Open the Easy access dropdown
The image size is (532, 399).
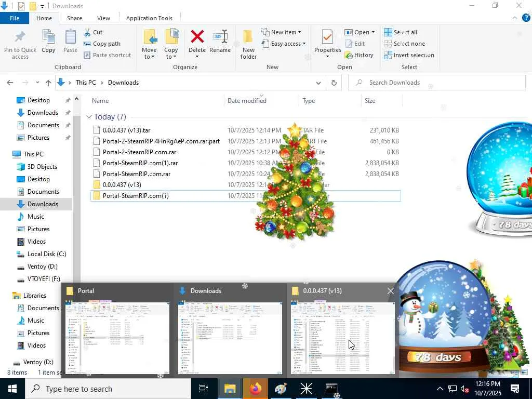click(284, 44)
